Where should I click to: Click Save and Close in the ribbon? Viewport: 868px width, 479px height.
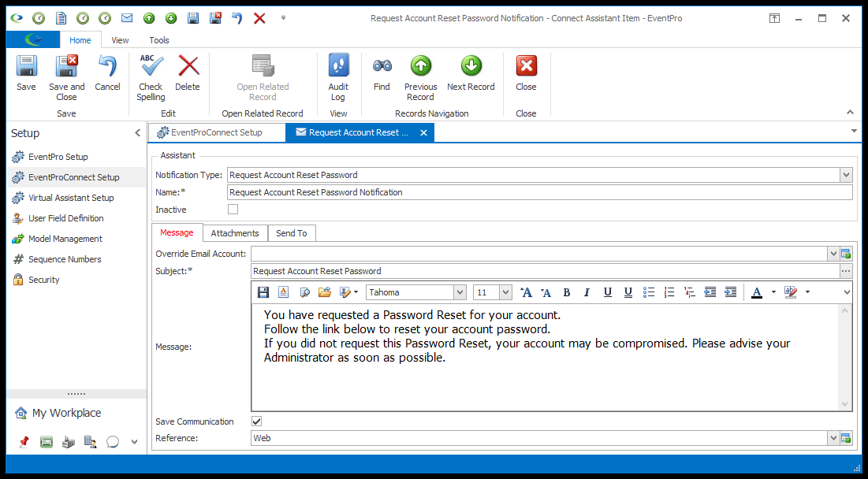pyautogui.click(x=66, y=78)
